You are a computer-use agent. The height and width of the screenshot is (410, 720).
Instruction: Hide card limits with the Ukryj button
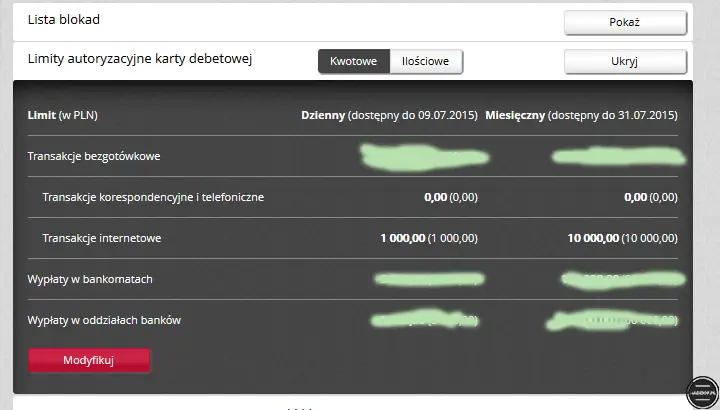(x=625, y=62)
